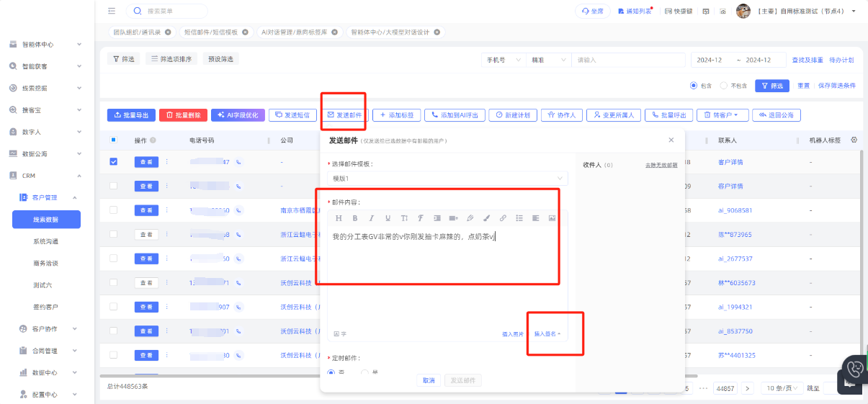Click the bulleted list icon in editor
The image size is (868, 404).
[x=519, y=218]
